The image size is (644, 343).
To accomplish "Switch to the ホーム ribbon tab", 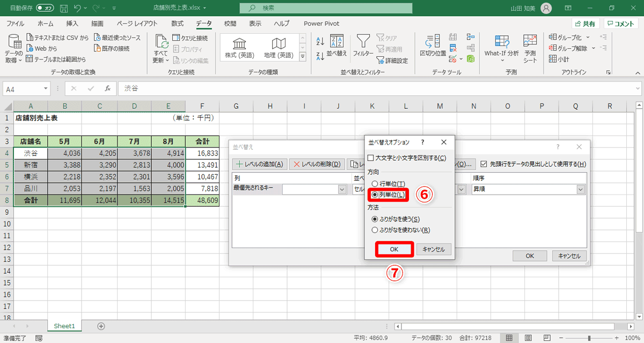I will pyautogui.click(x=45, y=23).
